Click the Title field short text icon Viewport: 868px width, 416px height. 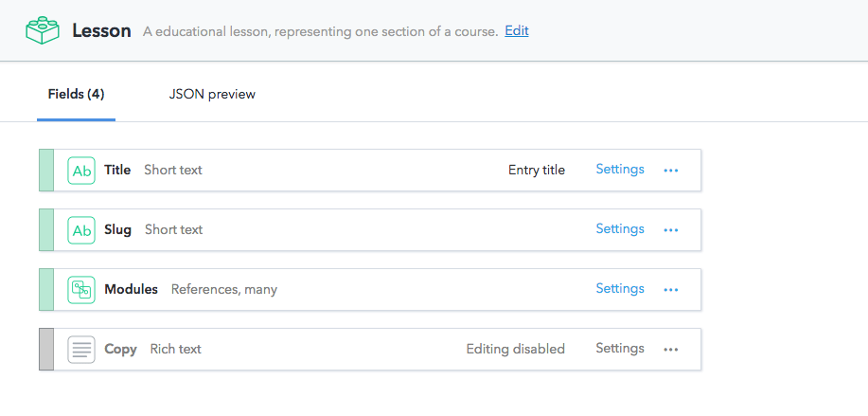pyautogui.click(x=81, y=171)
